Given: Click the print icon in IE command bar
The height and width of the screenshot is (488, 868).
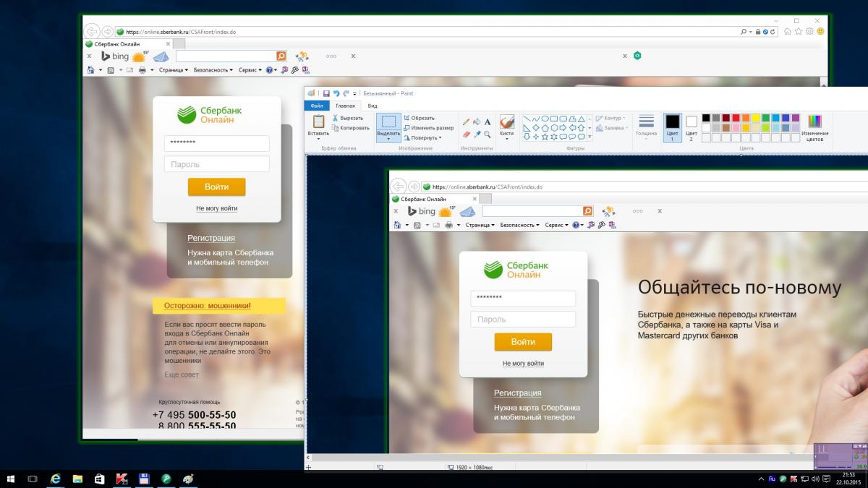Looking at the screenshot, I should 142,70.
